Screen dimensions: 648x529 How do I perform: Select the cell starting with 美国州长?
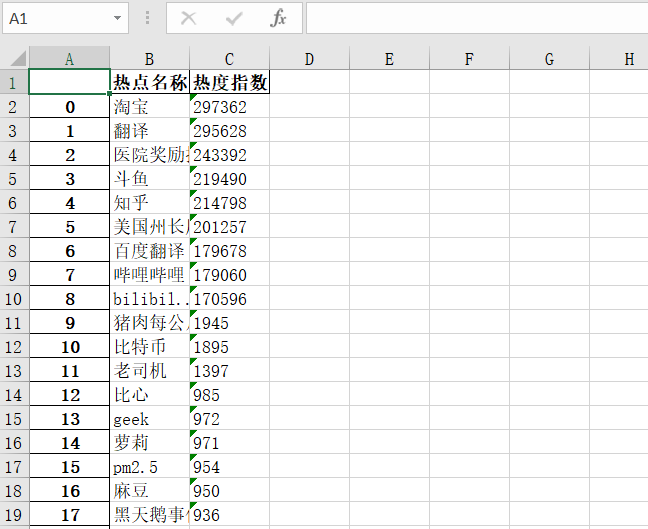(150, 226)
